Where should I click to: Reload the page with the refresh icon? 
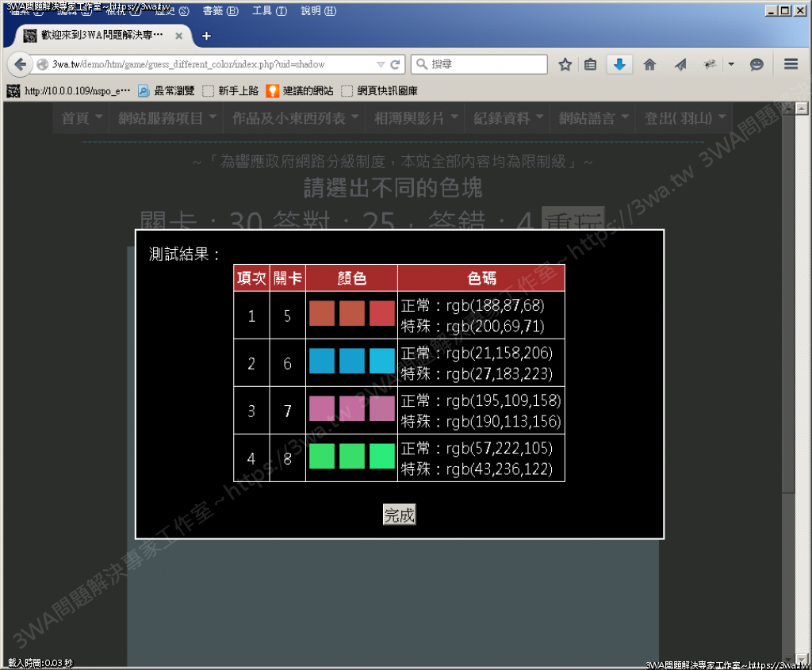[x=395, y=64]
